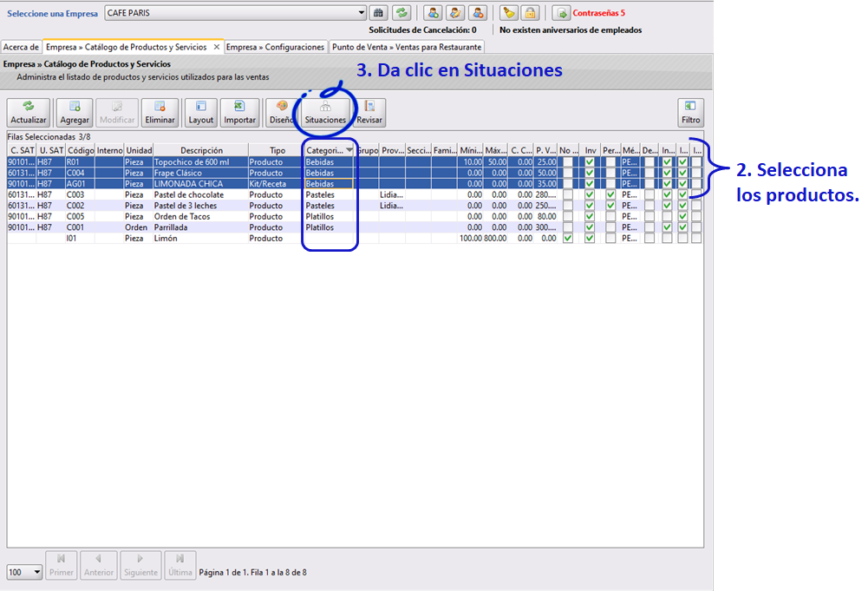Image resolution: width=868 pixels, height=591 pixels.
Task: Sort by the Código column header
Action: pos(81,150)
